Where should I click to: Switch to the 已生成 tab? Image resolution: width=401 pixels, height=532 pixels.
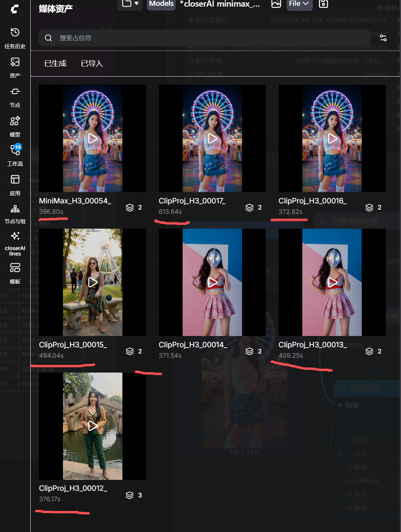(55, 63)
